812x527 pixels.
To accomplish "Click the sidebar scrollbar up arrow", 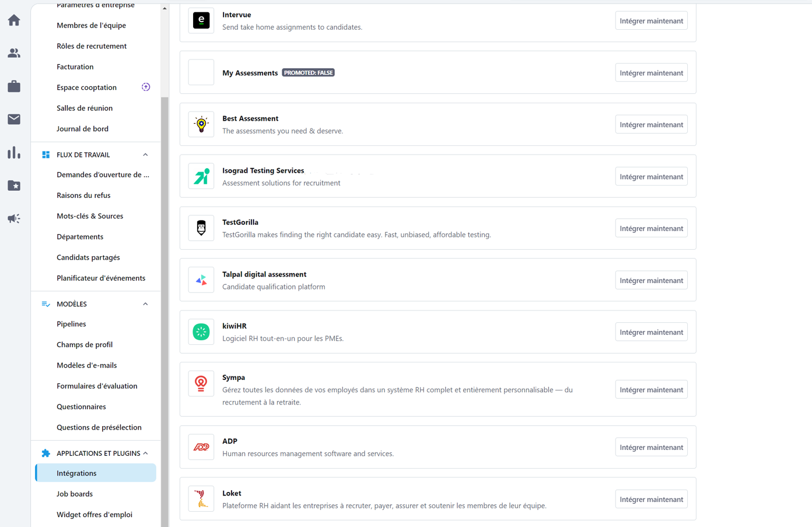I will [165, 9].
